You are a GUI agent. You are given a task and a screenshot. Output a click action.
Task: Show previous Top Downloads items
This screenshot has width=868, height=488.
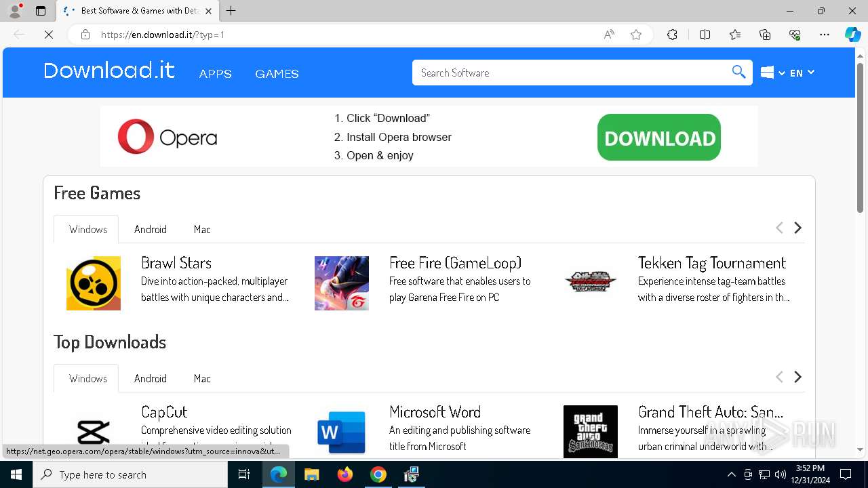coord(779,377)
